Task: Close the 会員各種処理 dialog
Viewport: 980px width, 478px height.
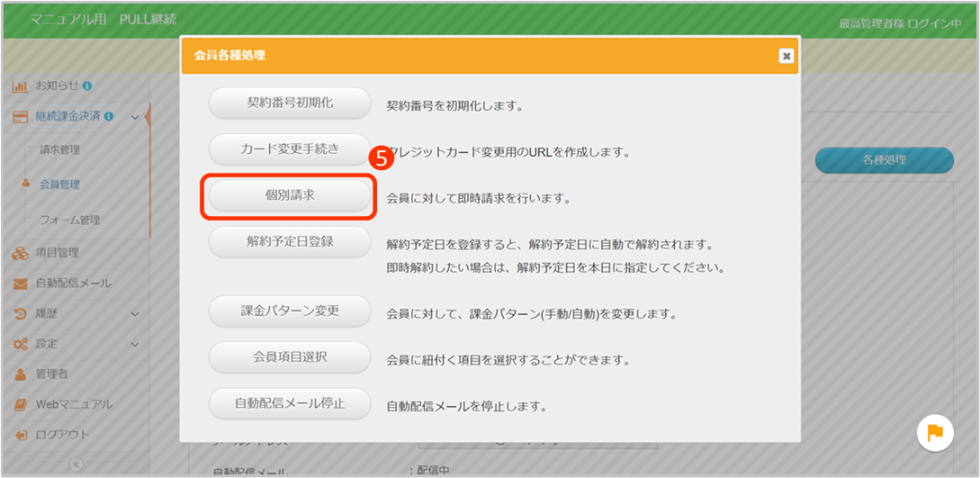Action: (786, 56)
